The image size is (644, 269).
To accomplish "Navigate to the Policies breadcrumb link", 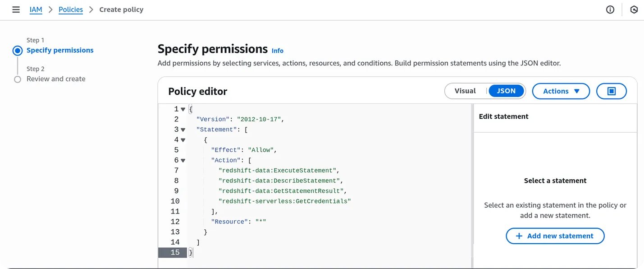I will pyautogui.click(x=70, y=9).
